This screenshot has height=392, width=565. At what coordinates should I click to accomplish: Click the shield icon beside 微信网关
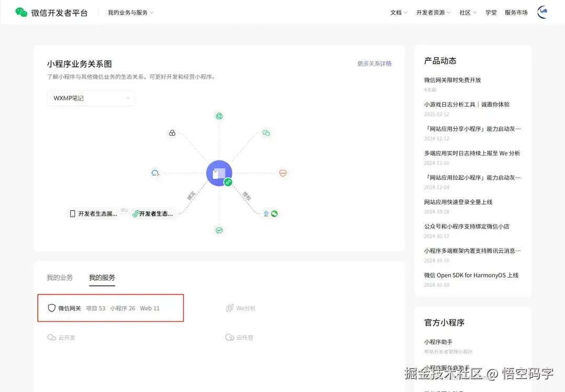51,308
